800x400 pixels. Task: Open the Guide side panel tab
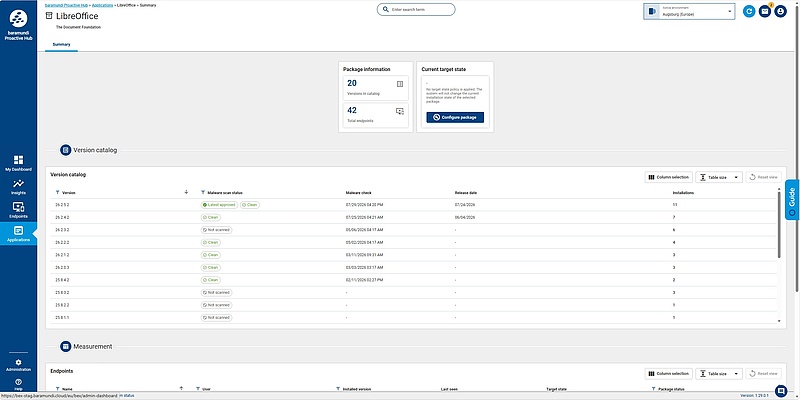(x=792, y=199)
